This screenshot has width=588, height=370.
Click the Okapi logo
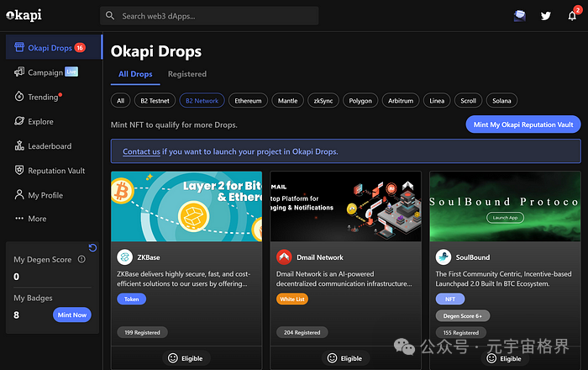click(24, 15)
